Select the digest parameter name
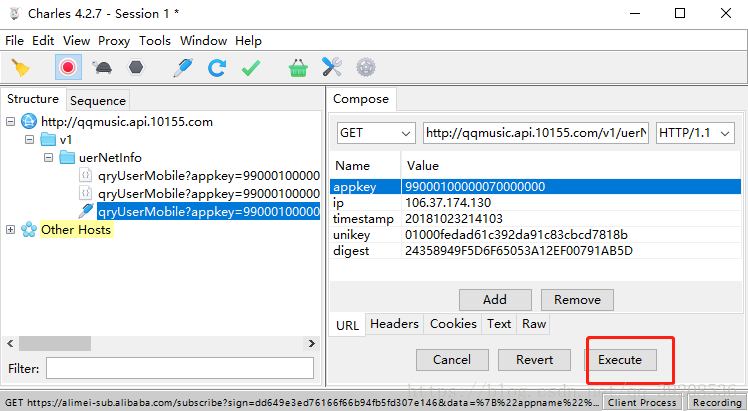Image resolution: width=748 pixels, height=411 pixels. point(365,251)
